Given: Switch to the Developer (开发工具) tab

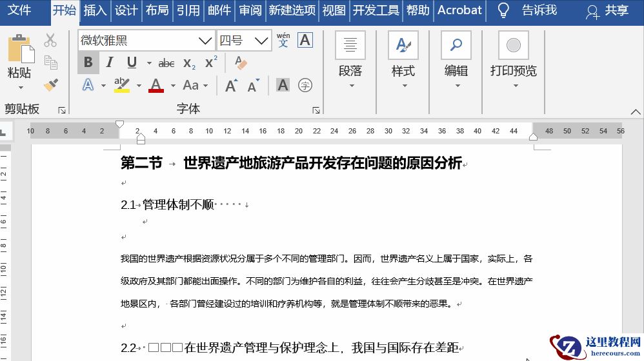Looking at the screenshot, I should tap(376, 10).
